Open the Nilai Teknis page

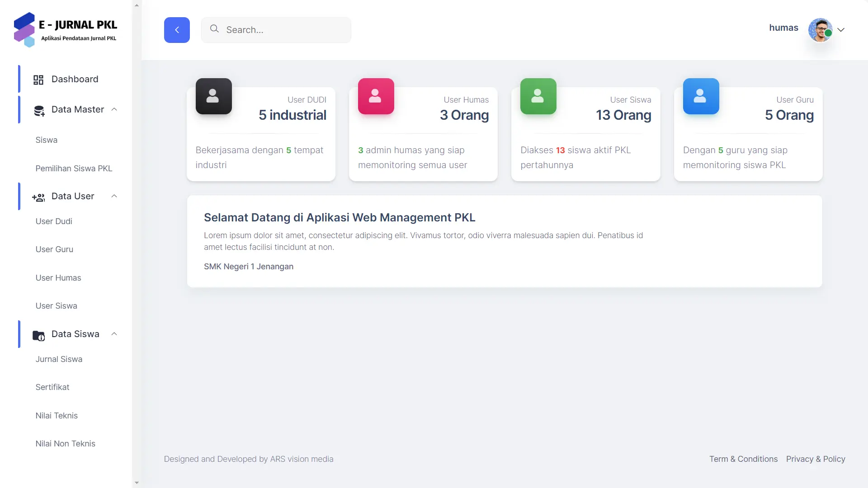[57, 416]
